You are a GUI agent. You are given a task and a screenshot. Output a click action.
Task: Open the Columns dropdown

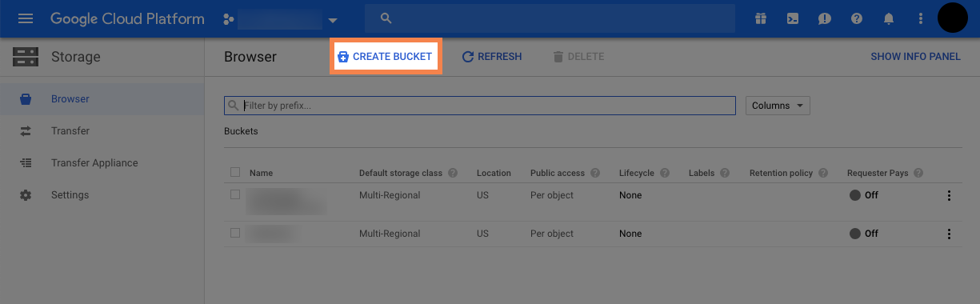click(x=778, y=106)
